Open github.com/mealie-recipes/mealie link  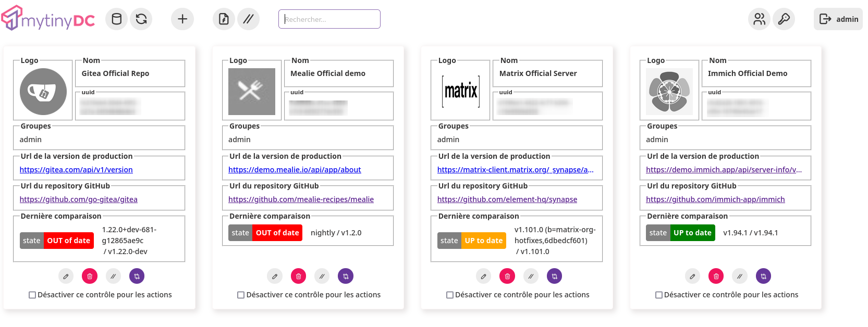click(x=301, y=199)
